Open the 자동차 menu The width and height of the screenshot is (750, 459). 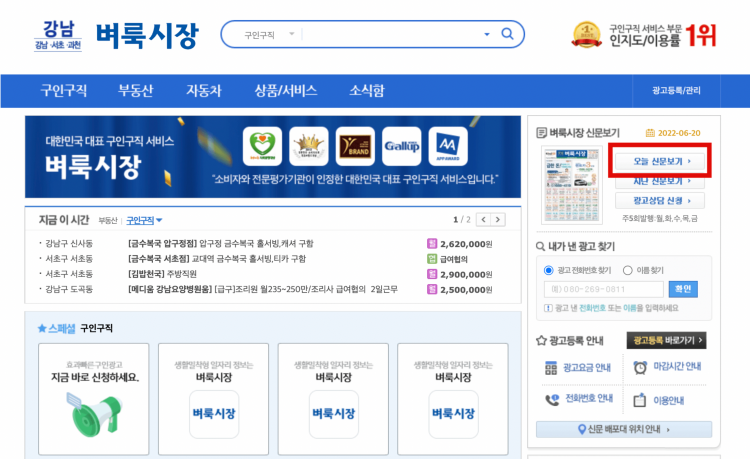coord(204,90)
